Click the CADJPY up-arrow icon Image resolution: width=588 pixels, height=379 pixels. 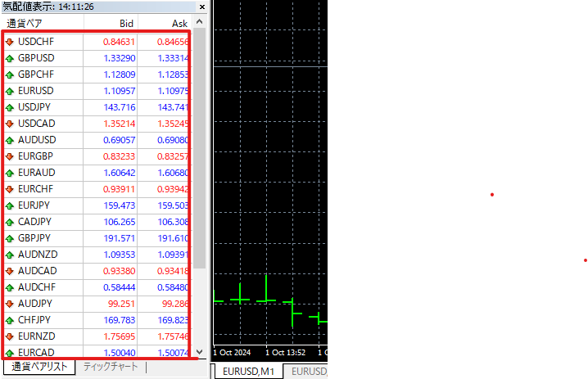coord(10,222)
